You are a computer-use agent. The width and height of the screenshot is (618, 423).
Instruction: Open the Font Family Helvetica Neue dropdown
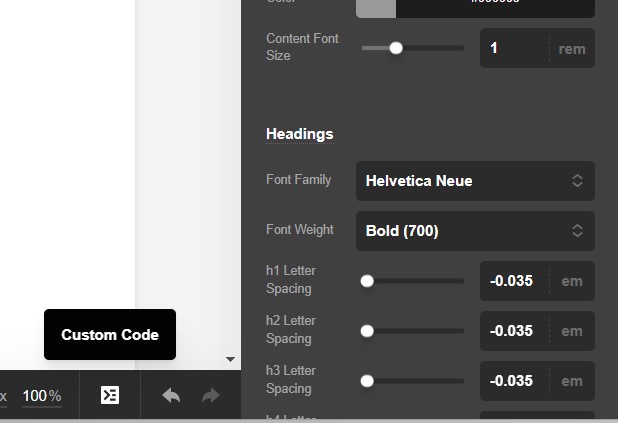click(x=475, y=181)
